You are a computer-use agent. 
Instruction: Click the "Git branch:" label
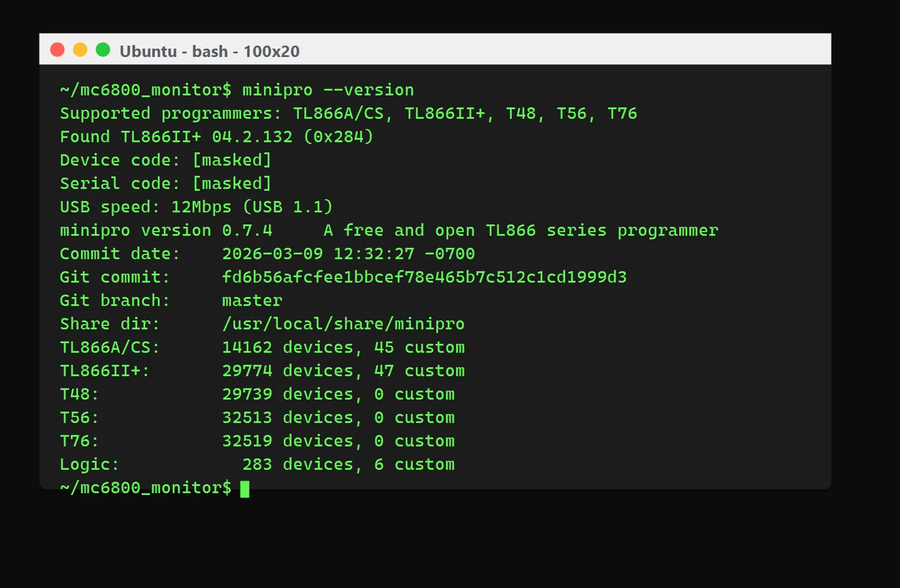pos(115,301)
